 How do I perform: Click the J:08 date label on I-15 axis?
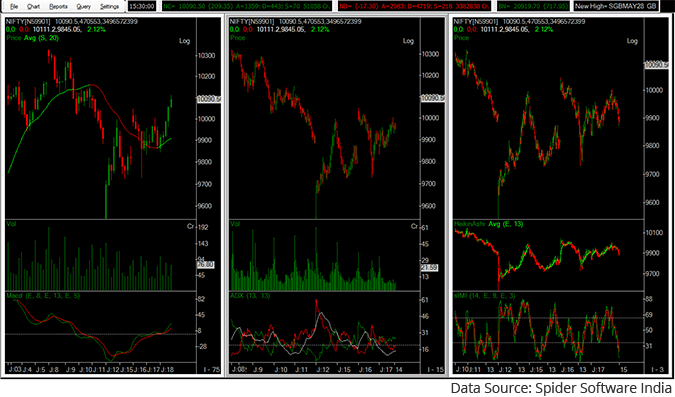click(x=238, y=369)
